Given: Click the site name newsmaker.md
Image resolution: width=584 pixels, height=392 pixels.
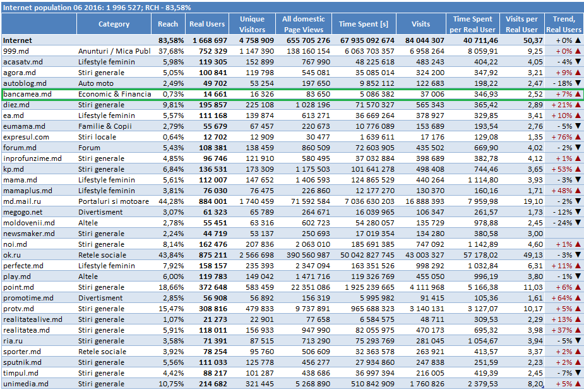Looking at the screenshot, I should [28, 234].
